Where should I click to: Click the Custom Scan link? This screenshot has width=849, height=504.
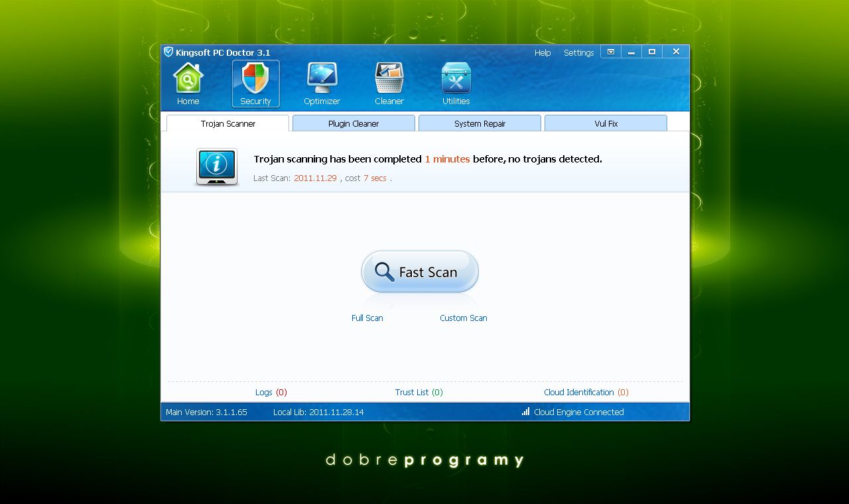click(x=463, y=318)
